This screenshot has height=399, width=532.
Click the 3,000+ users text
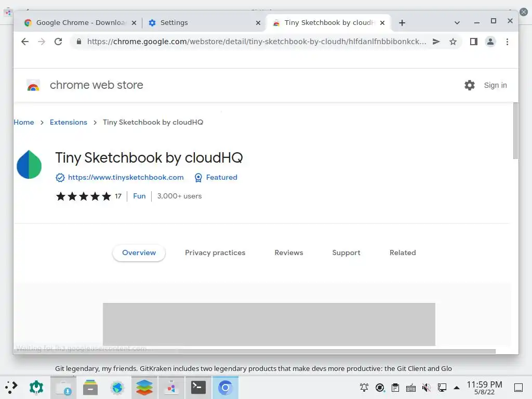click(179, 196)
